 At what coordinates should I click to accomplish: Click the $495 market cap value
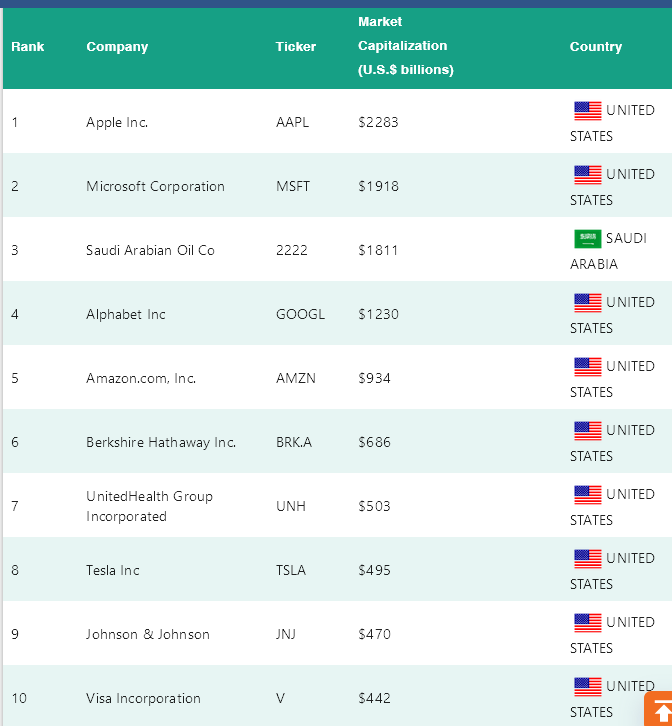(x=374, y=570)
